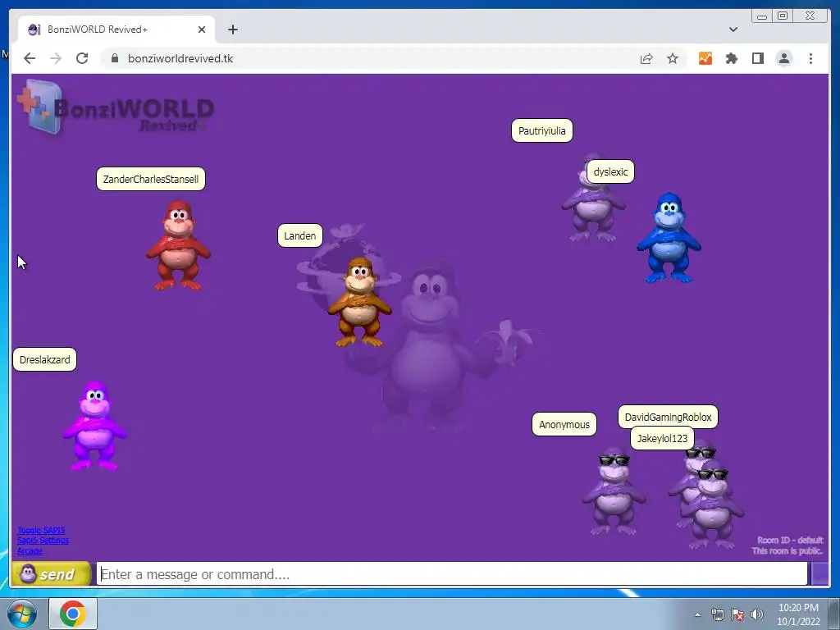Go back to the previous page
Image resolution: width=840 pixels, height=630 pixels.
tap(30, 58)
